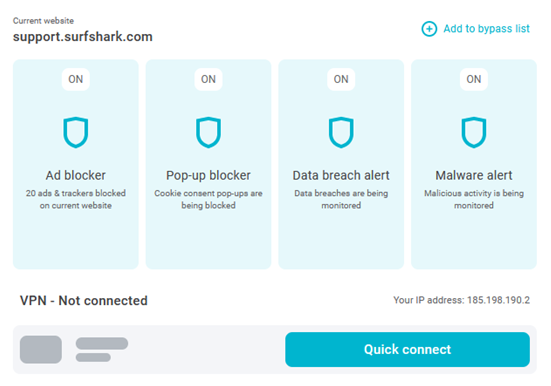Open the Data breach alert card title

341,175
